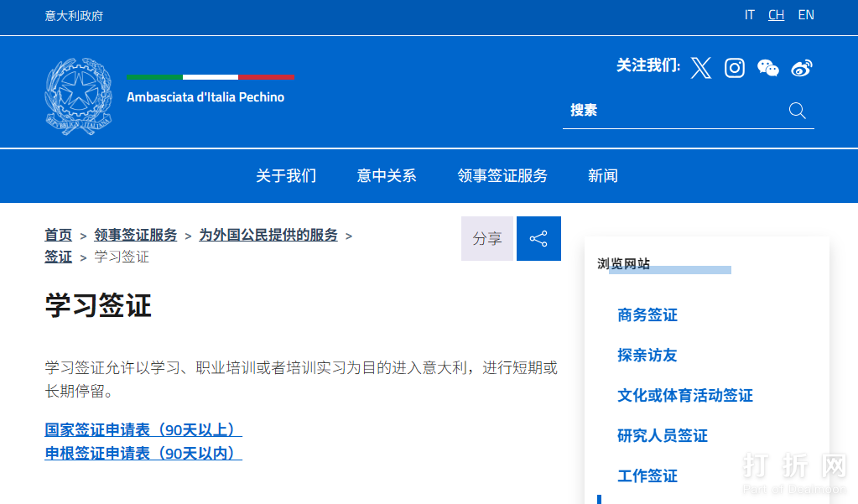Switch language to EN
Viewport: 858px width, 504px height.
tap(805, 15)
